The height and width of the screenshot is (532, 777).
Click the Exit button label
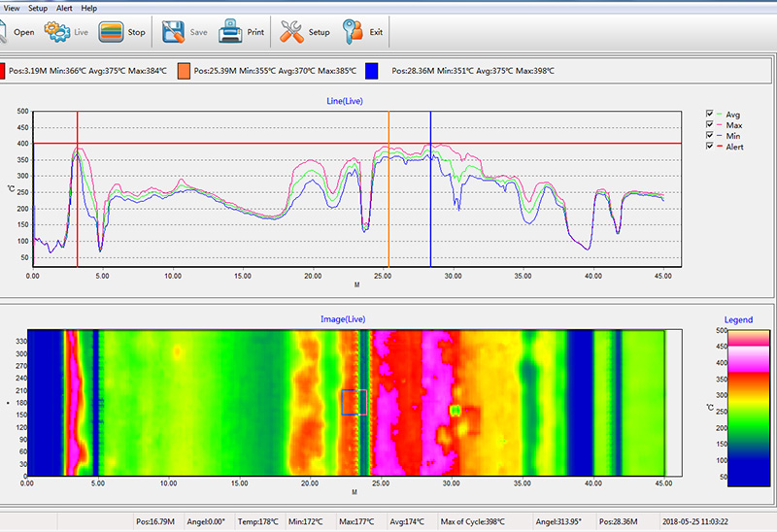pos(376,32)
